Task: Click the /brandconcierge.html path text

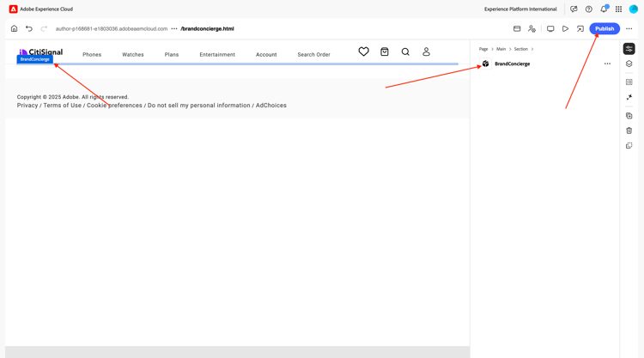Action: [208, 28]
